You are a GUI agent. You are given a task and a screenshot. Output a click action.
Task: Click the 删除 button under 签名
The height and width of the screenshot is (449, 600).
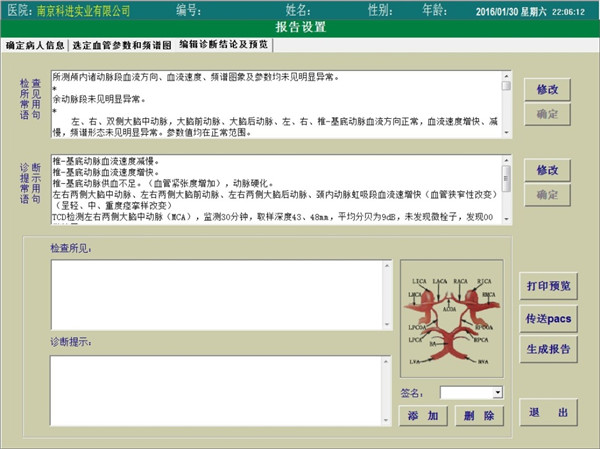click(475, 415)
